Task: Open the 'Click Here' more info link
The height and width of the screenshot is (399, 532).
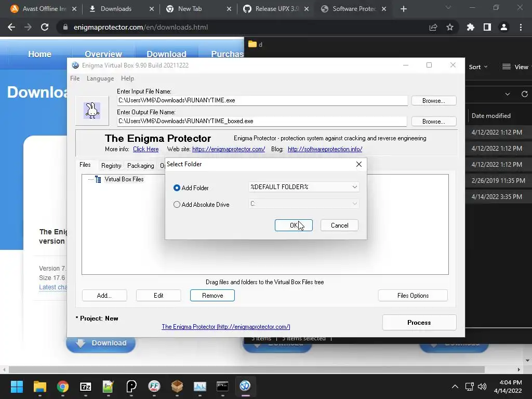Action: (146, 149)
